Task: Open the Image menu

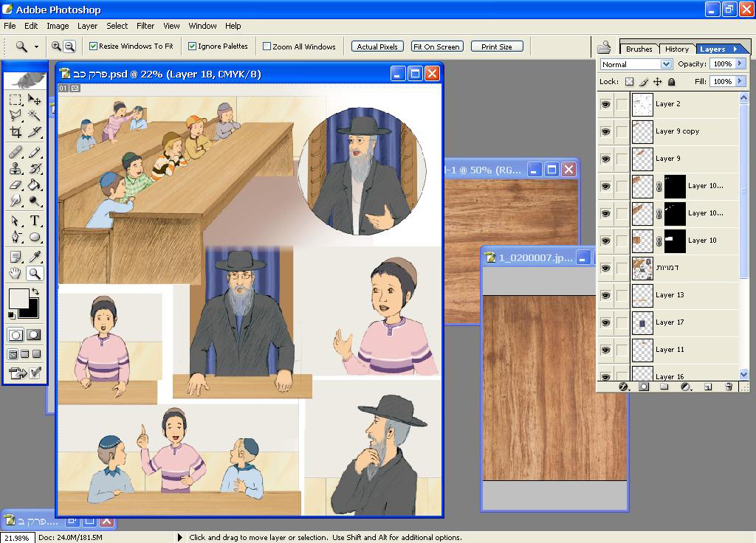Action: (58, 26)
